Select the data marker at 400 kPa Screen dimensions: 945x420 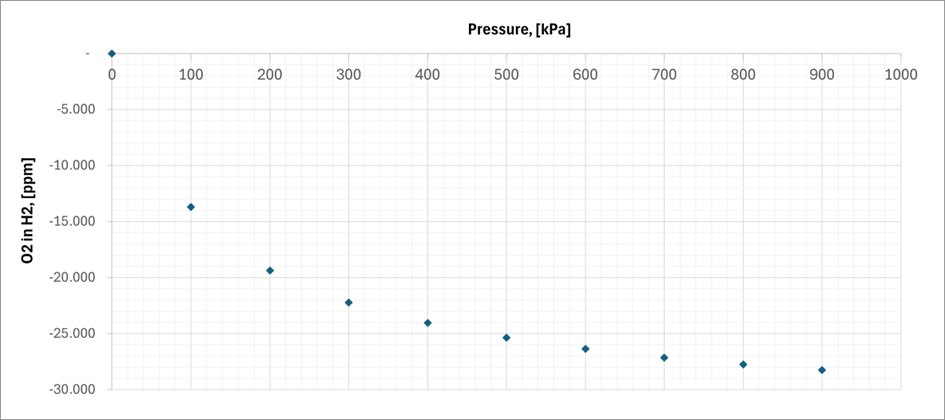coord(428,323)
